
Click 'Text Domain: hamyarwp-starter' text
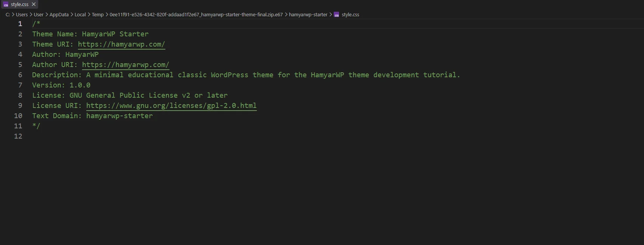(x=92, y=116)
